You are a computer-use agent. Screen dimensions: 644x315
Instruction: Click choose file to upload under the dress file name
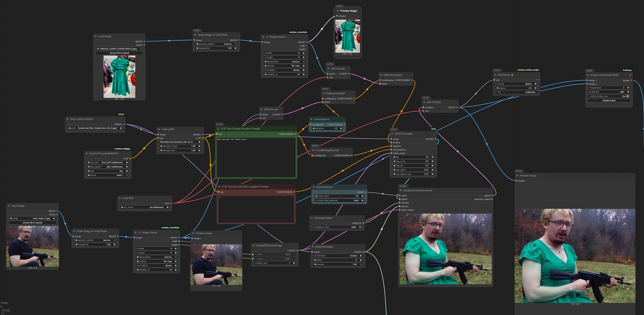tap(119, 53)
